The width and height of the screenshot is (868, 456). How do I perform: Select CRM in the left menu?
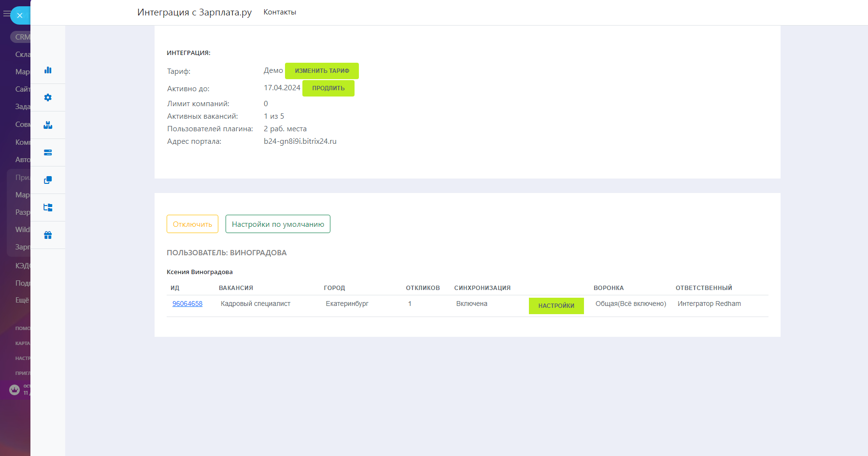pos(22,37)
